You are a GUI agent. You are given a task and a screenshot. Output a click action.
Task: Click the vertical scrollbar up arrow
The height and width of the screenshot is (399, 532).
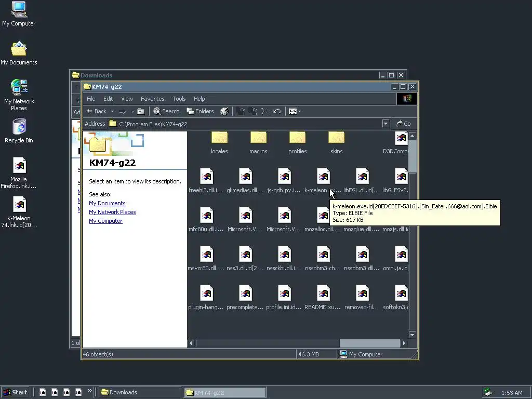(x=412, y=136)
